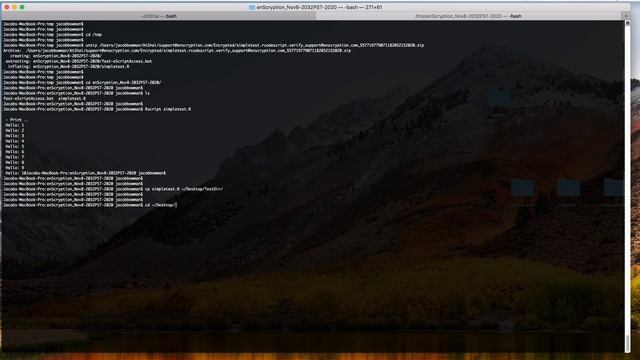This screenshot has width=640, height=360.
Task: Click the 'cp simpletest.R ~/Desktop/TestDir/' command
Action: pos(113,189)
